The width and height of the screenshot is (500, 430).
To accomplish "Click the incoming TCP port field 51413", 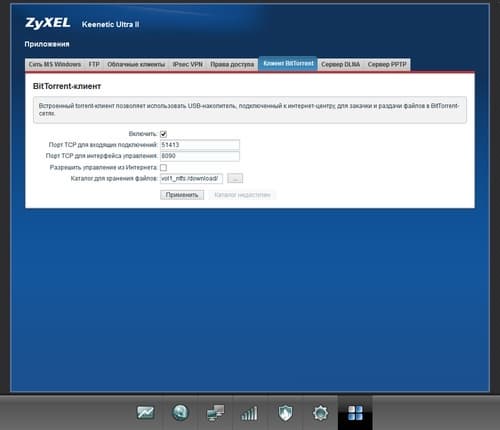I will point(200,145).
